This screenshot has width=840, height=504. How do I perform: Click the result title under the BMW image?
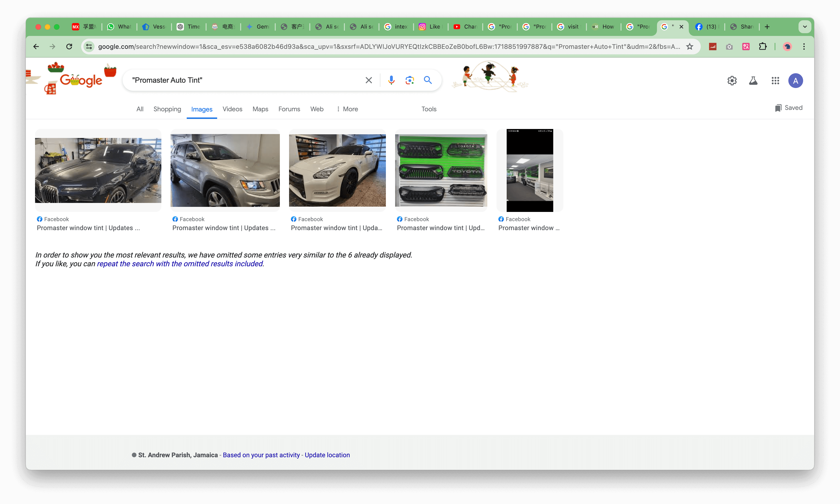click(88, 228)
